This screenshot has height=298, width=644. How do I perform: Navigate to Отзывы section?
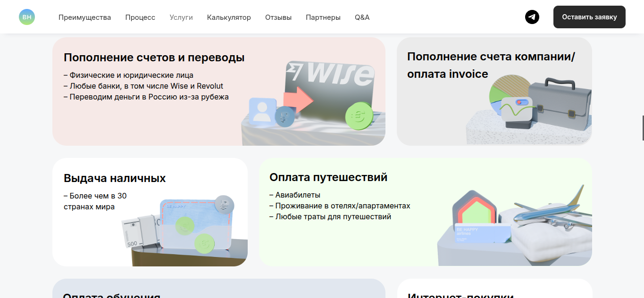point(278,17)
